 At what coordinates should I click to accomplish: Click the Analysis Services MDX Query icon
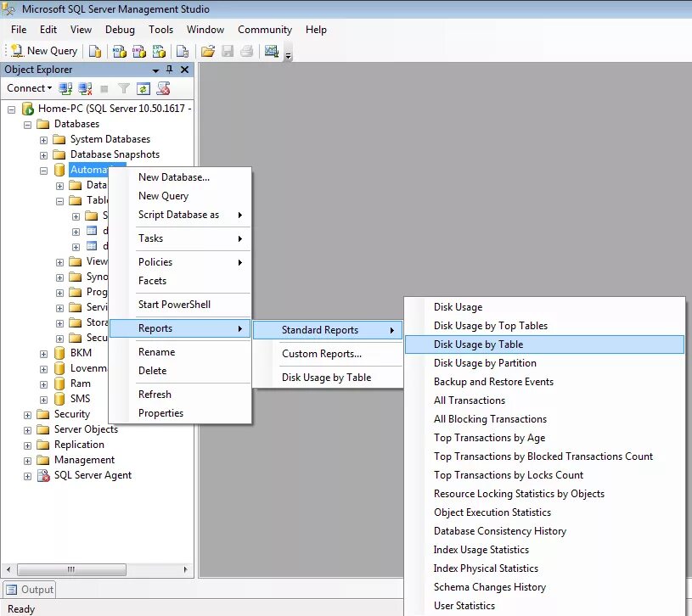[x=119, y=51]
